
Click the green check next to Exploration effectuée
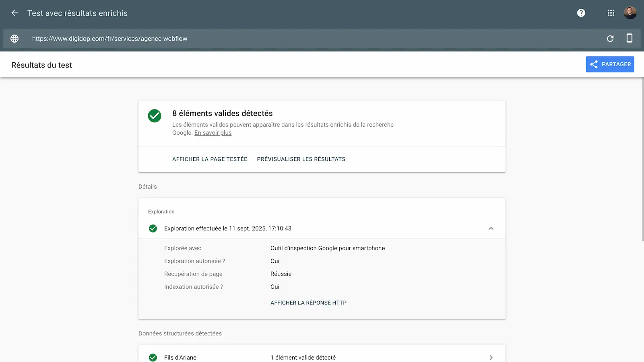pos(153,228)
